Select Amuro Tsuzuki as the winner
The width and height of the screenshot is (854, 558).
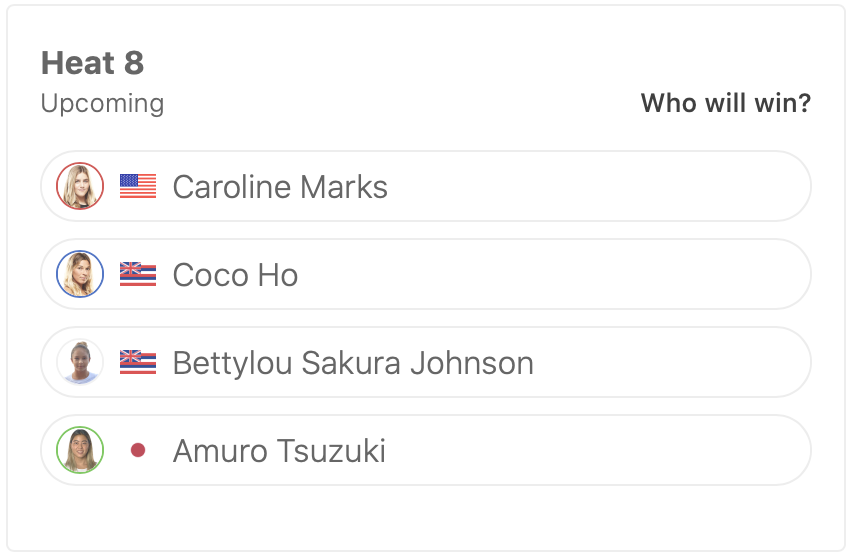click(600, 450)
